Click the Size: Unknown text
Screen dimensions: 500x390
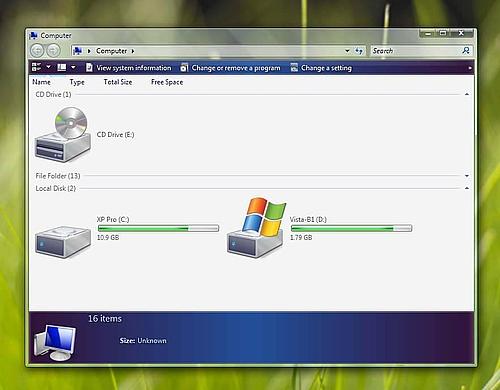(x=143, y=341)
